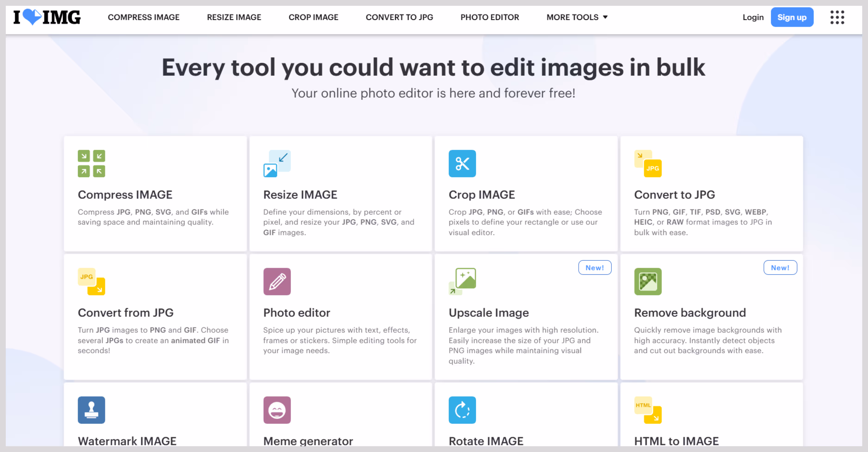The height and width of the screenshot is (452, 868).
Task: Choose the Convert from JPG icon
Action: click(x=91, y=282)
